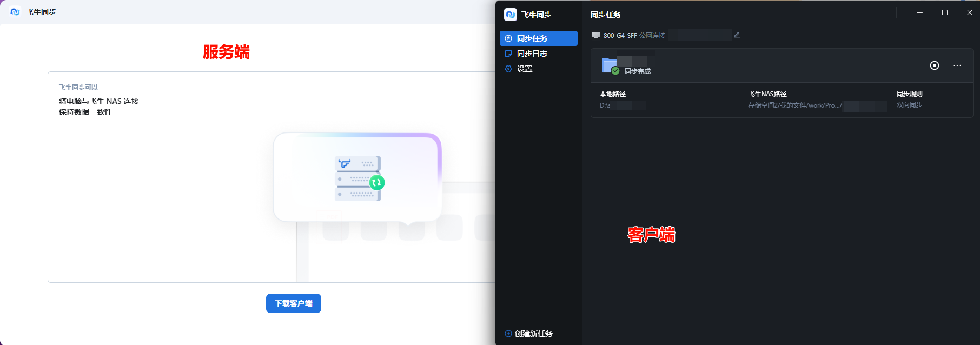Click the 800-G4-SFF device monitor icon

596,35
